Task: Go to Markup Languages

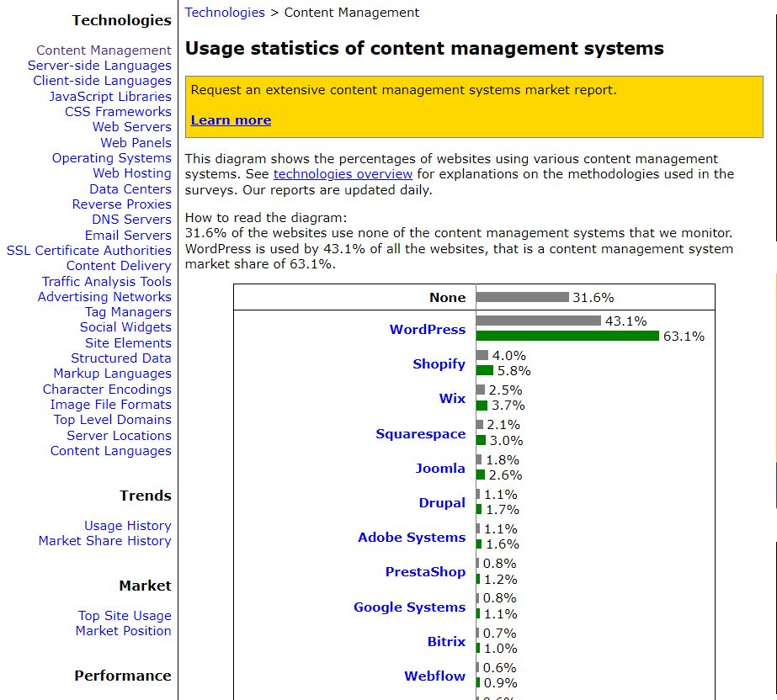Action: tap(113, 374)
